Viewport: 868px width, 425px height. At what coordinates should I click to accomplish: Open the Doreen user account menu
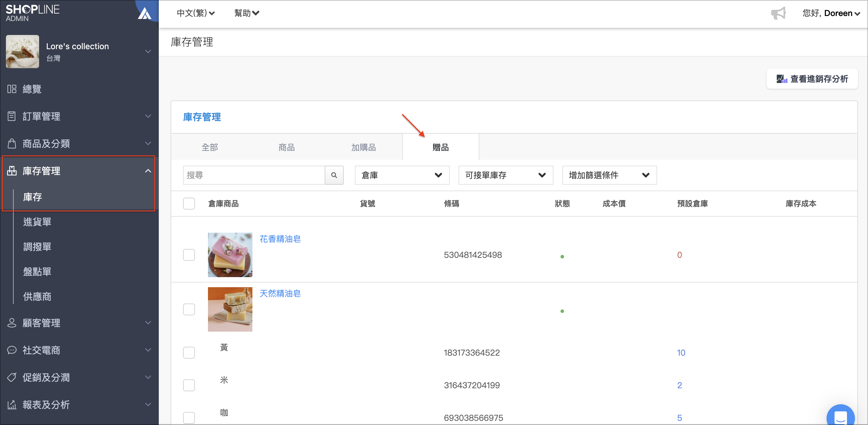(x=831, y=13)
